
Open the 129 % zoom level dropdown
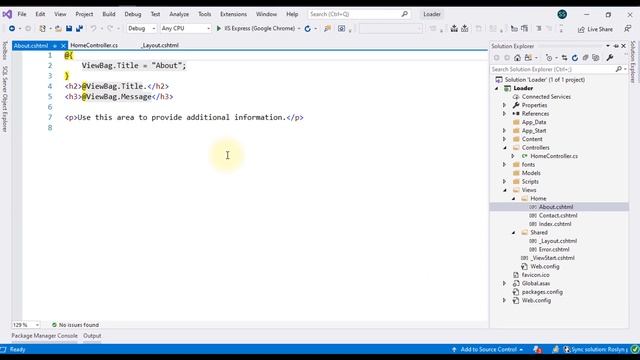tap(26, 325)
